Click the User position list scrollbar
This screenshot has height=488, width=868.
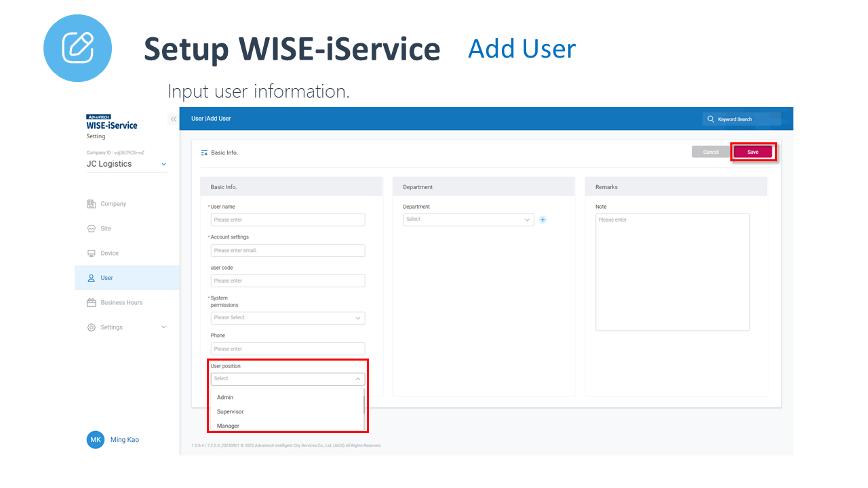[364, 402]
